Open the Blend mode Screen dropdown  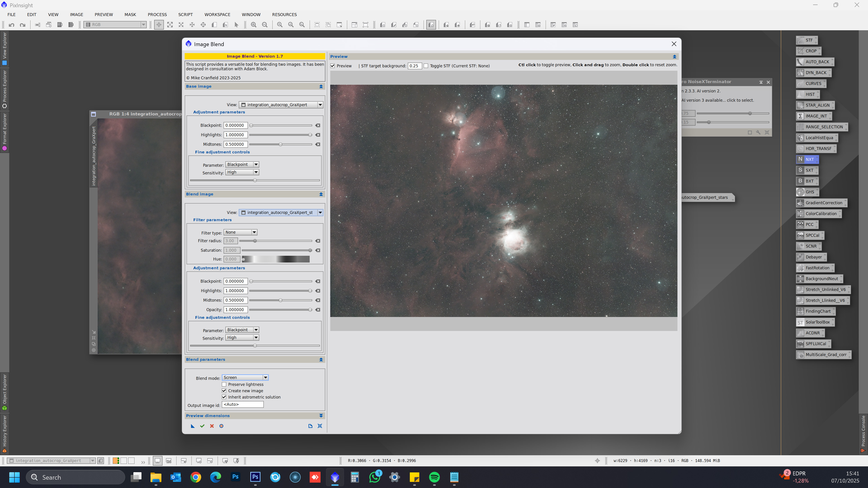pos(245,378)
